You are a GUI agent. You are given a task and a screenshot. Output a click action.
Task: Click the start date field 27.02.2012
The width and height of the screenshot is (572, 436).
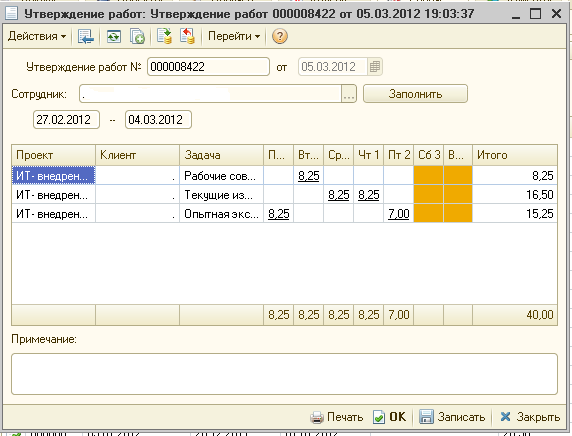tap(66, 120)
